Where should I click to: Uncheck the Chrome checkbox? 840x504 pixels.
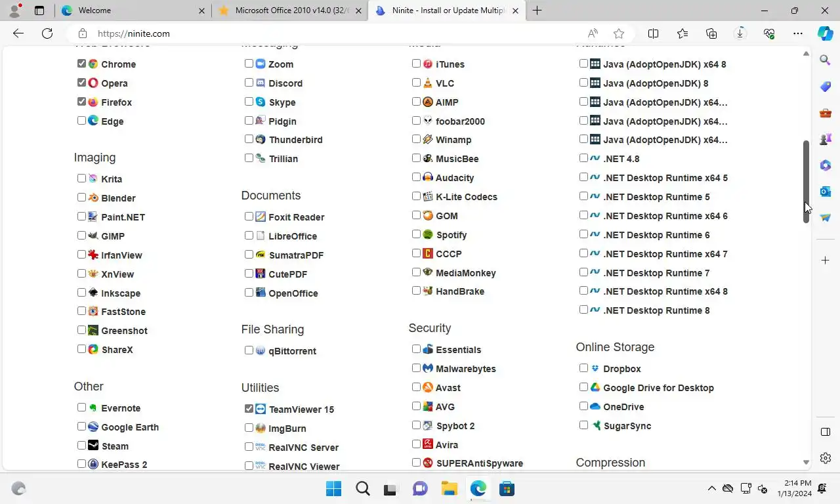(x=81, y=64)
